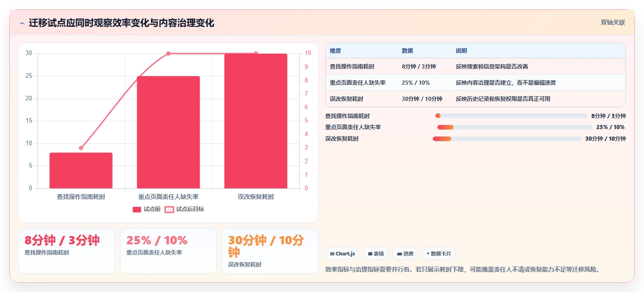Click the 查找操作指南耗时 bar in chart
644x292 pixels.
click(x=81, y=170)
